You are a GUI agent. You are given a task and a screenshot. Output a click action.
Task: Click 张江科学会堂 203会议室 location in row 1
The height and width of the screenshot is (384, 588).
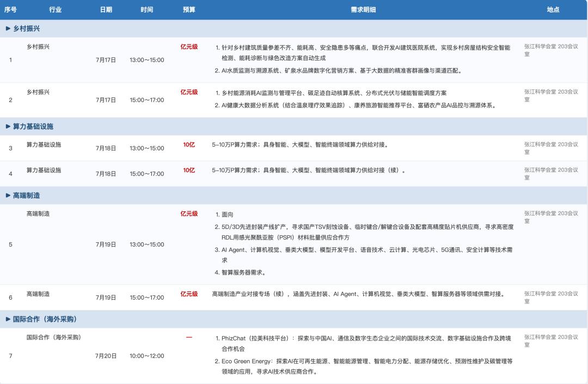(x=551, y=50)
